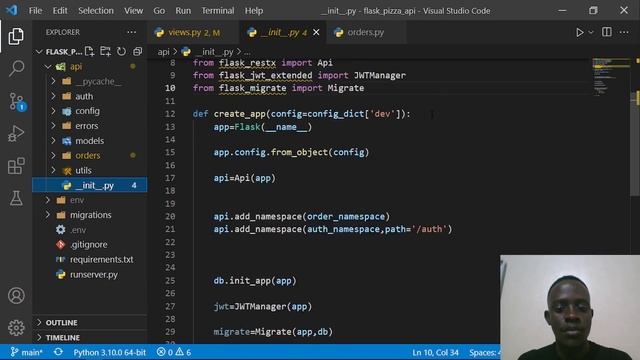
Task: Open the Selection menu
Action: pos(96,11)
